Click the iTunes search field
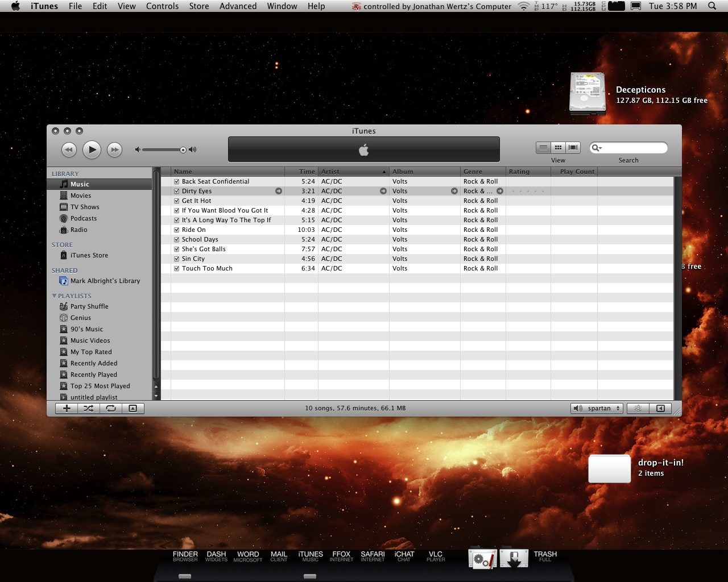The image size is (728, 582). (628, 148)
